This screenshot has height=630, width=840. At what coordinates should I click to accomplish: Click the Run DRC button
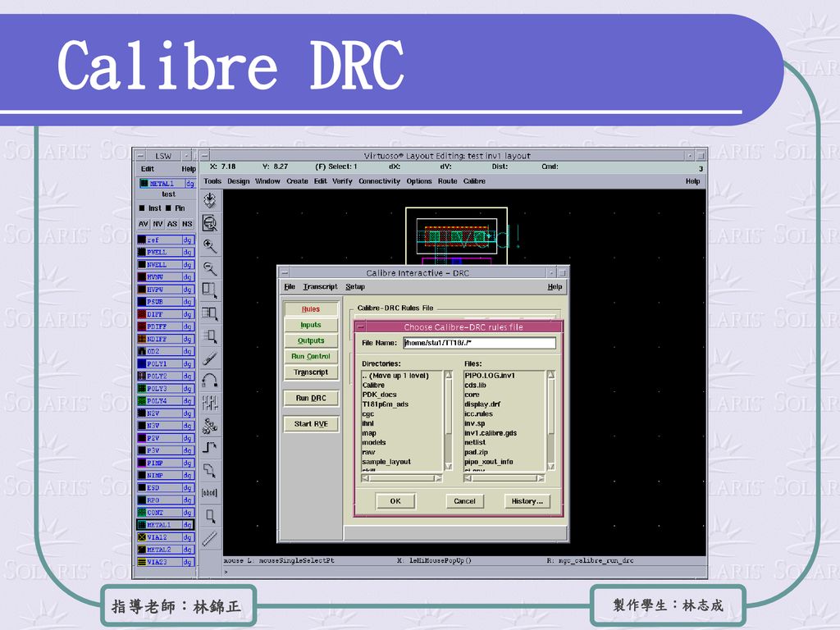tap(311, 398)
